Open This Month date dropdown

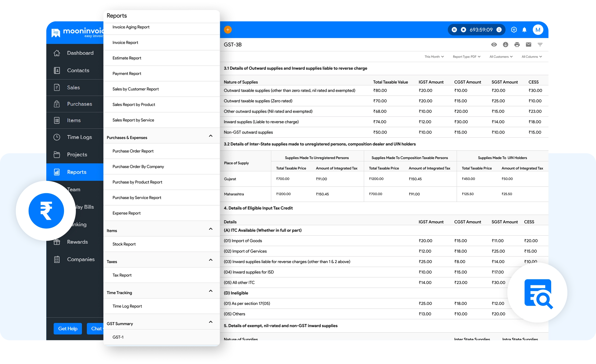[434, 57]
